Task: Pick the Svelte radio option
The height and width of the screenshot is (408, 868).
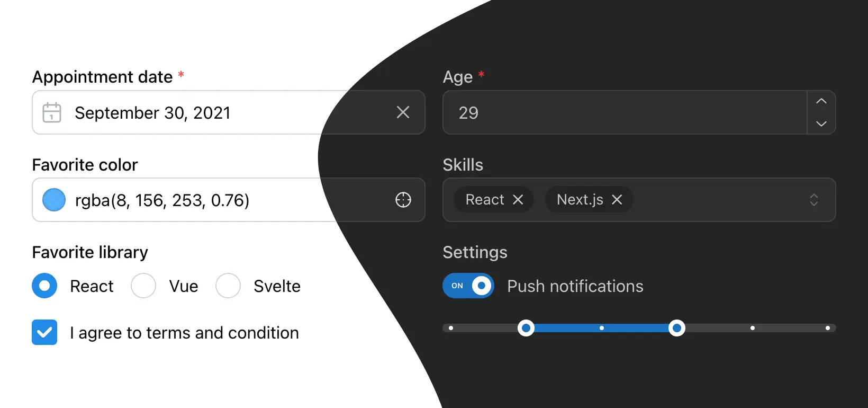Action: 228,286
